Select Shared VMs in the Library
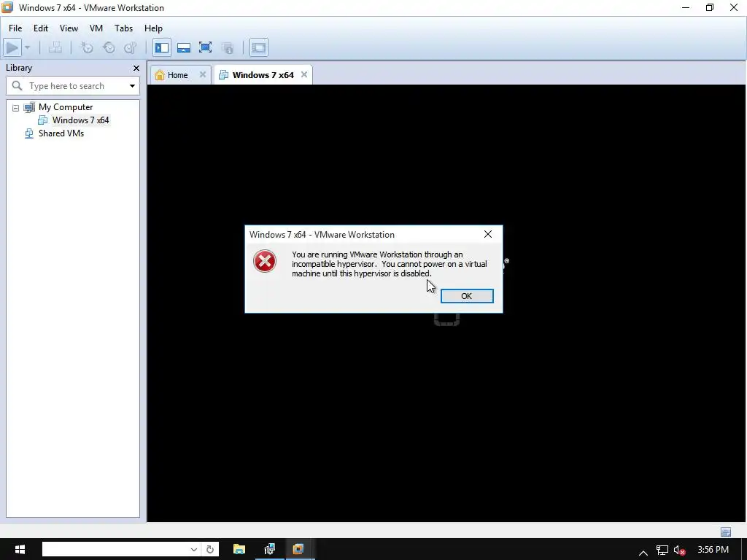The height and width of the screenshot is (560, 747). point(61,133)
